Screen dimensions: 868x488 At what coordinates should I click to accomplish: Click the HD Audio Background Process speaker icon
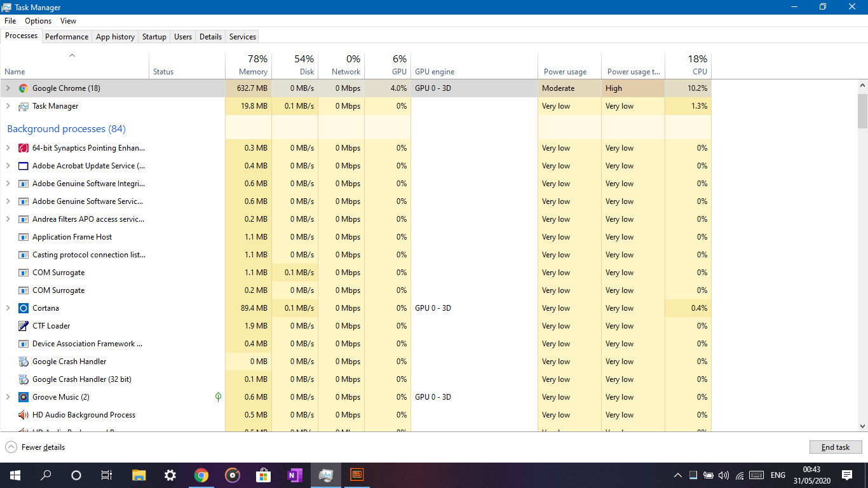pos(24,415)
